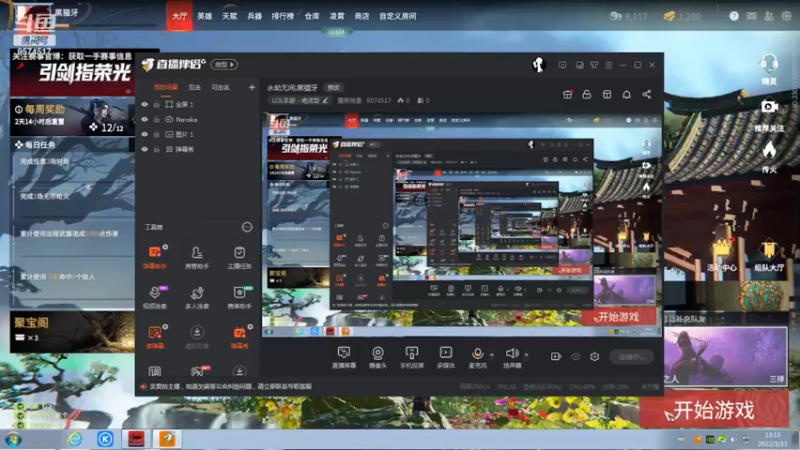800x450 pixels.
Task: Open the 大厅 tab in game
Action: click(x=179, y=16)
